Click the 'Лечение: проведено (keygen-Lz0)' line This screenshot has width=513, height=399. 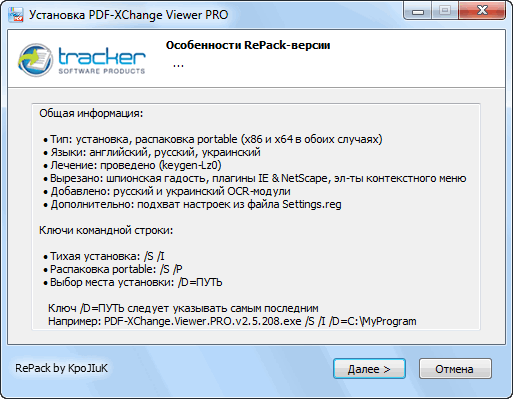pyautogui.click(x=132, y=165)
